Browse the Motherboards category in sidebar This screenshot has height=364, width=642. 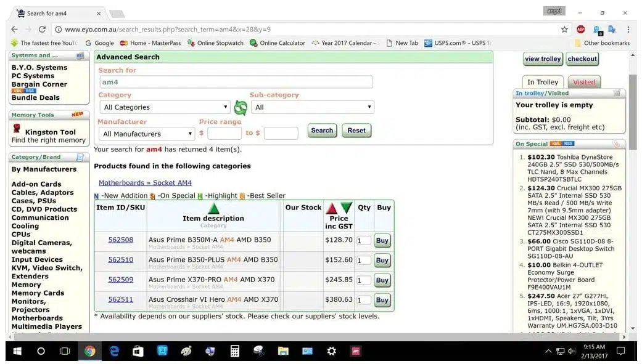pyautogui.click(x=37, y=318)
